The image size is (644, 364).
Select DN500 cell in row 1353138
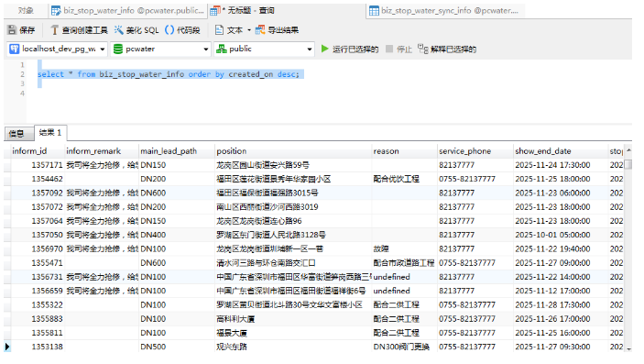[177, 347]
